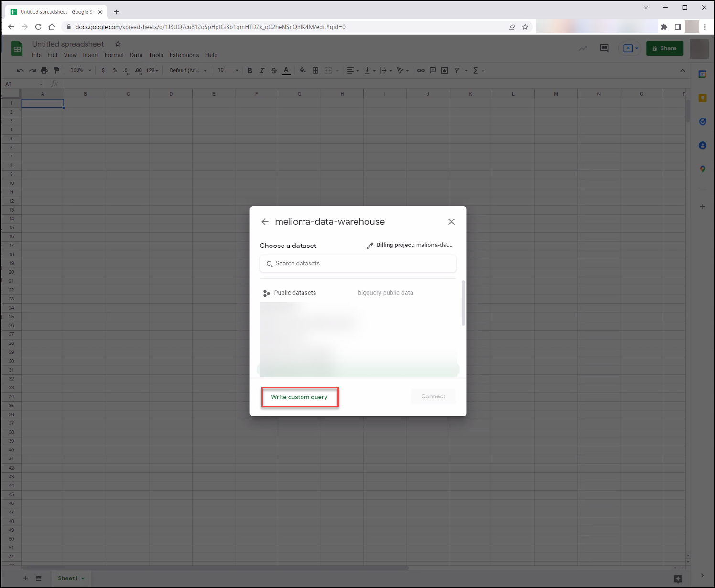Screen dimensions: 715x588
Task: Click the print icon in toolbar
Action: (x=44, y=70)
